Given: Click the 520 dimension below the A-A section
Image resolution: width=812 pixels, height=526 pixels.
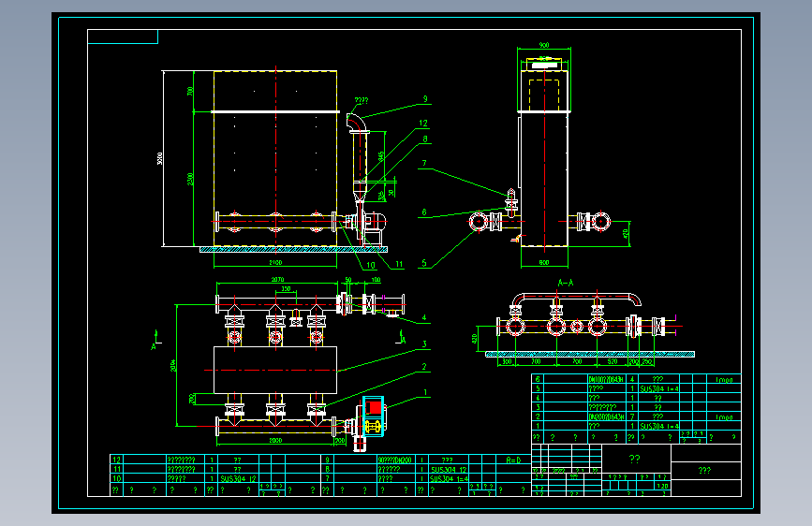Looking at the screenshot, I should (x=613, y=361).
